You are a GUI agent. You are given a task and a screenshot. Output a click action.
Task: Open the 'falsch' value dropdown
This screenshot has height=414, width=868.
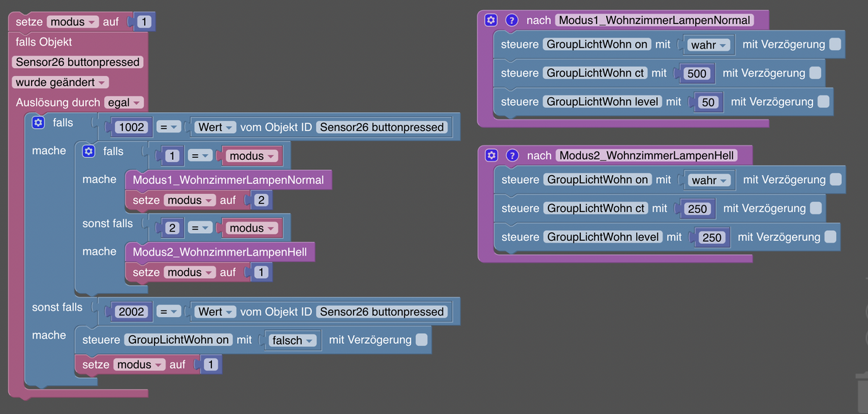pyautogui.click(x=292, y=340)
